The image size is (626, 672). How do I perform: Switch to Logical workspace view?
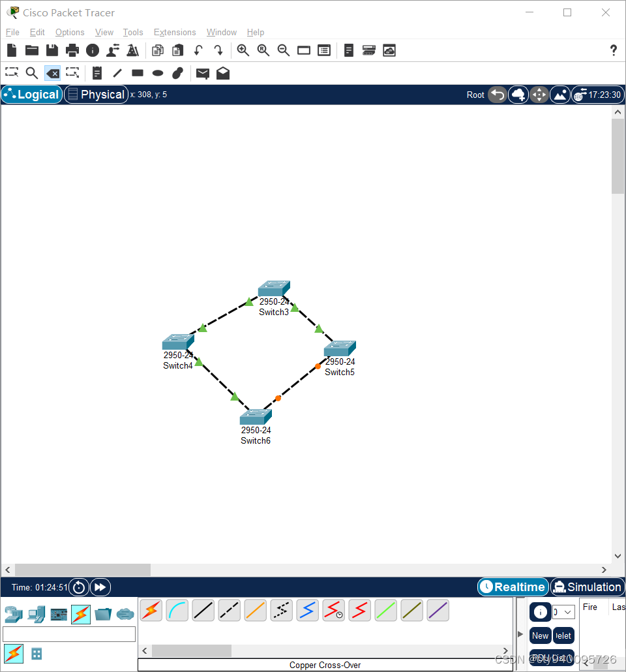click(32, 95)
